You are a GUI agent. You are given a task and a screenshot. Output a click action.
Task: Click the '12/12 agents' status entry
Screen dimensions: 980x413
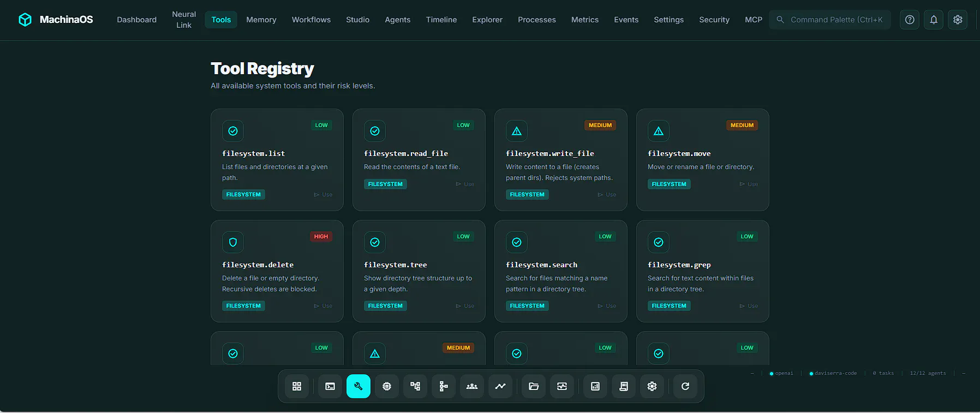point(928,373)
